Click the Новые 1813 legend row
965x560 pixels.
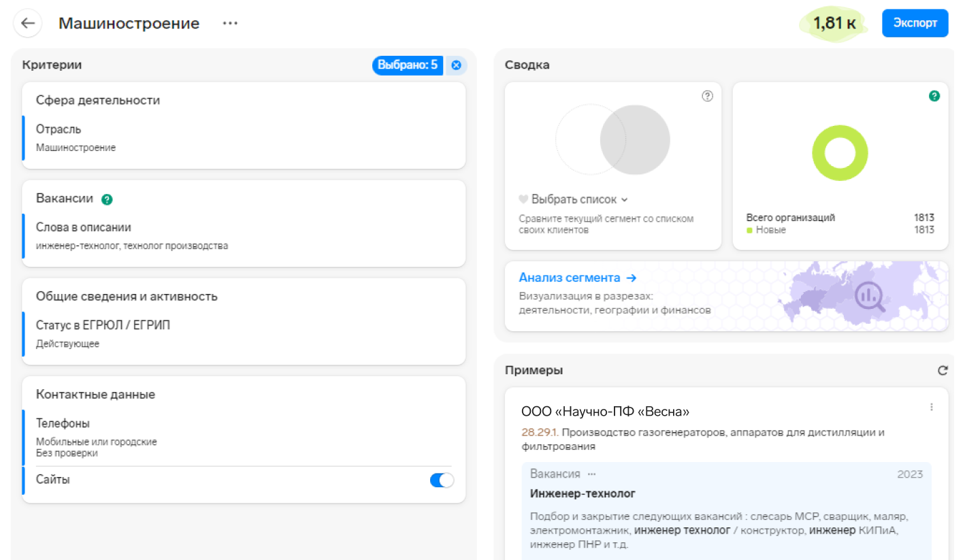click(840, 230)
